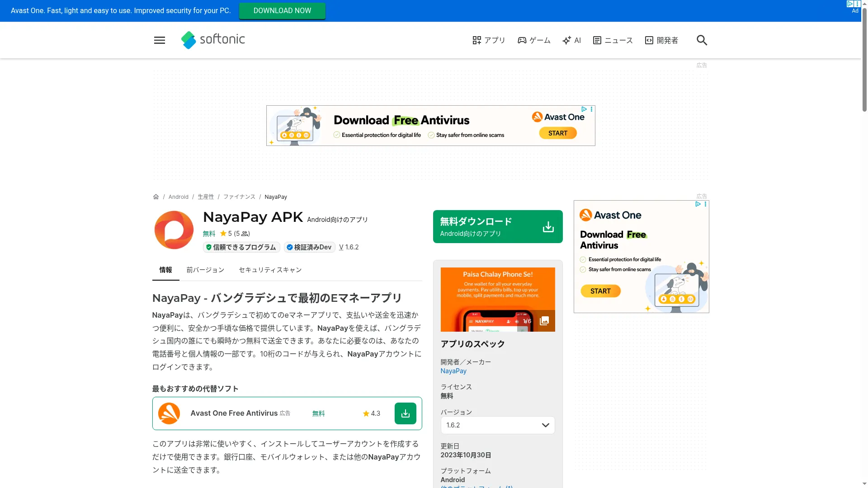The height and width of the screenshot is (488, 868).
Task: Click 検証済みDev badge
Action: click(x=310, y=247)
